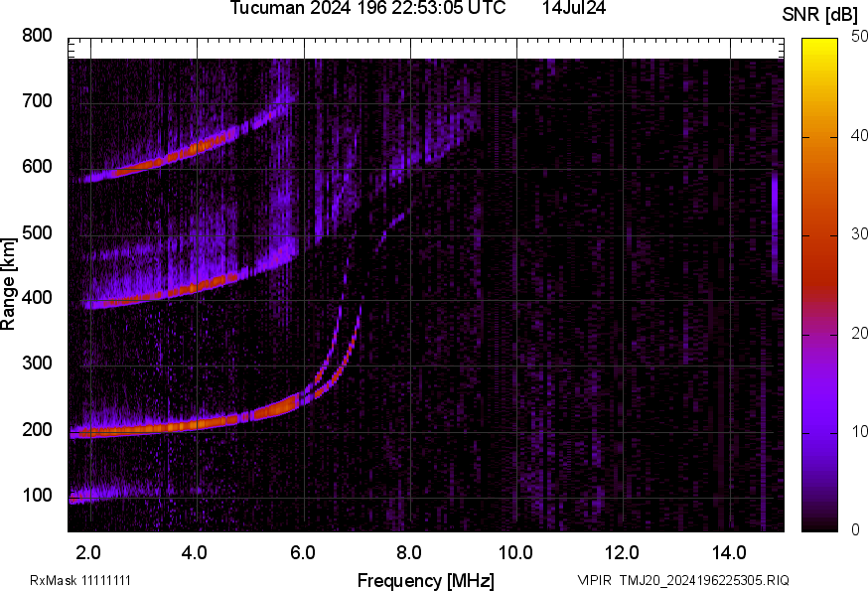This screenshot has height=591, width=868.
Task: Click the 'RxMask 11111111' label
Action: (80, 580)
